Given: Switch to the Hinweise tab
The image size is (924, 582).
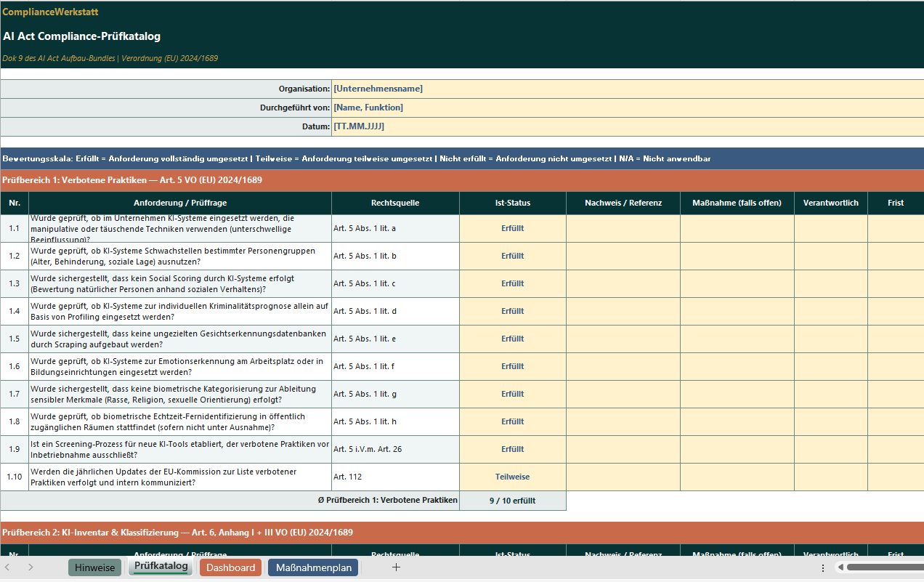Looking at the screenshot, I should (x=94, y=567).
